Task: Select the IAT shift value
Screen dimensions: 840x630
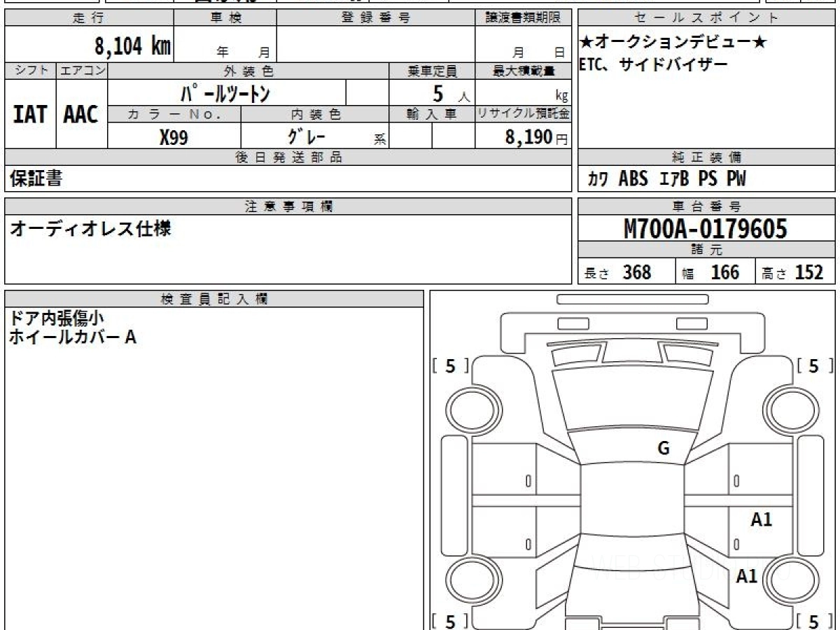Action: (x=30, y=115)
